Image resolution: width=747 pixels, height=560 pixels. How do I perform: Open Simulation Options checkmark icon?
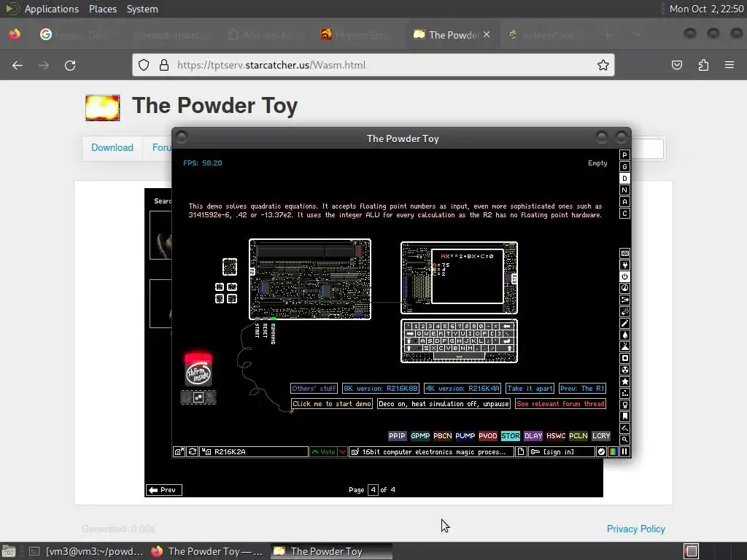601,452
